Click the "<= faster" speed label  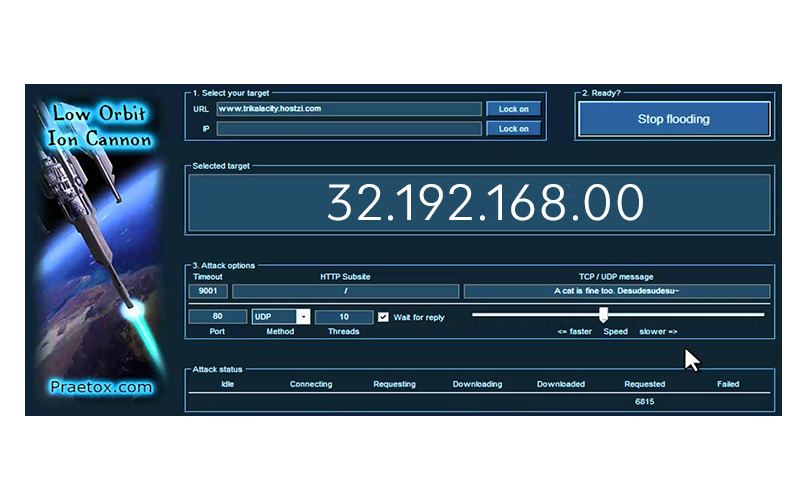pos(574,332)
